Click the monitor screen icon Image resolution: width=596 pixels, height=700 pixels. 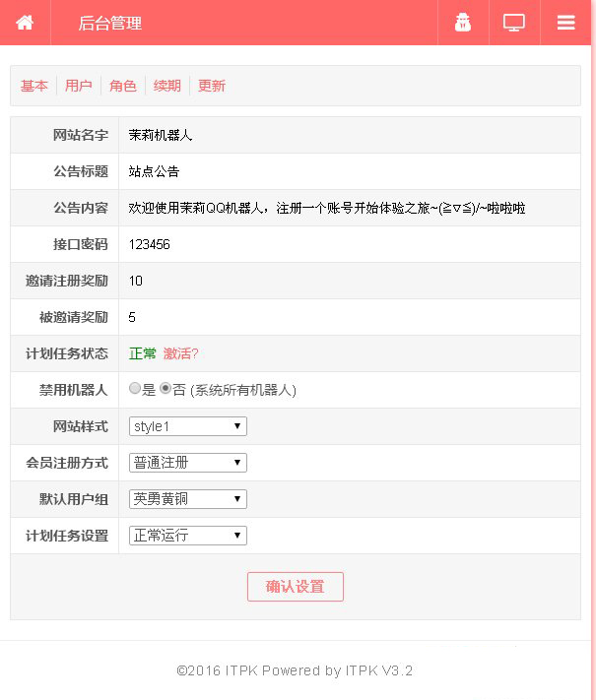tap(514, 23)
